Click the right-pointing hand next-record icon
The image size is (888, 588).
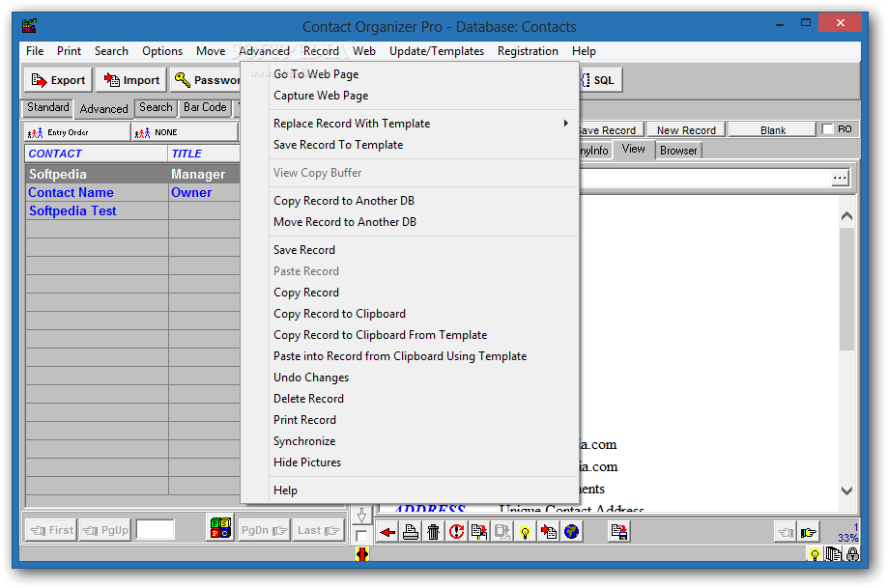(x=809, y=532)
